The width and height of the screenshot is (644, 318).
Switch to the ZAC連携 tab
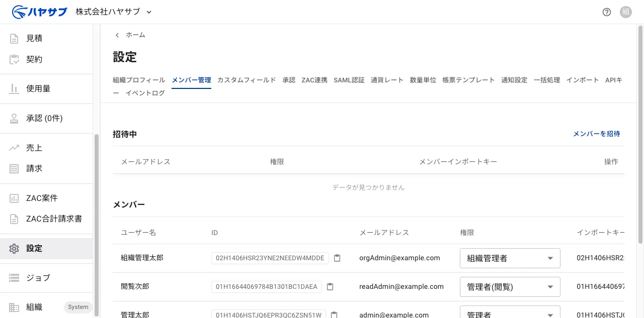tap(314, 80)
